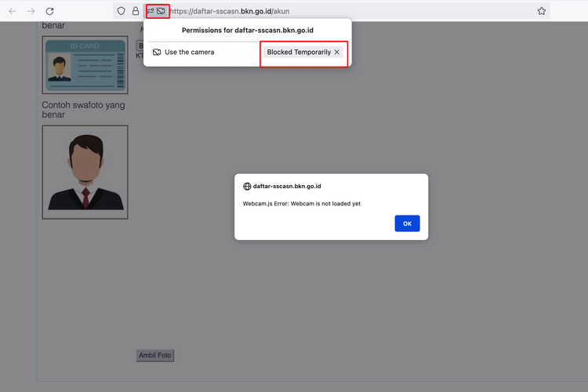This screenshot has width=588, height=392.
Task: Click the Ambil Foto button
Action: pyautogui.click(x=154, y=355)
